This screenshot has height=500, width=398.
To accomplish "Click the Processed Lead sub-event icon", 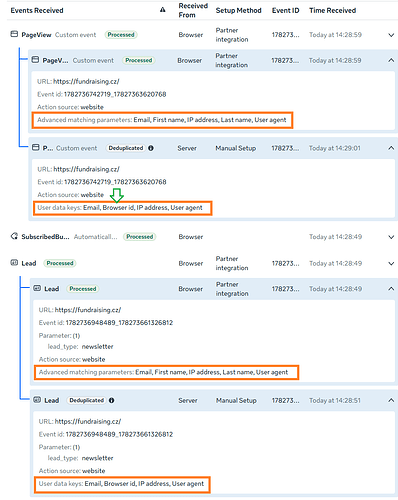I will tap(37, 288).
